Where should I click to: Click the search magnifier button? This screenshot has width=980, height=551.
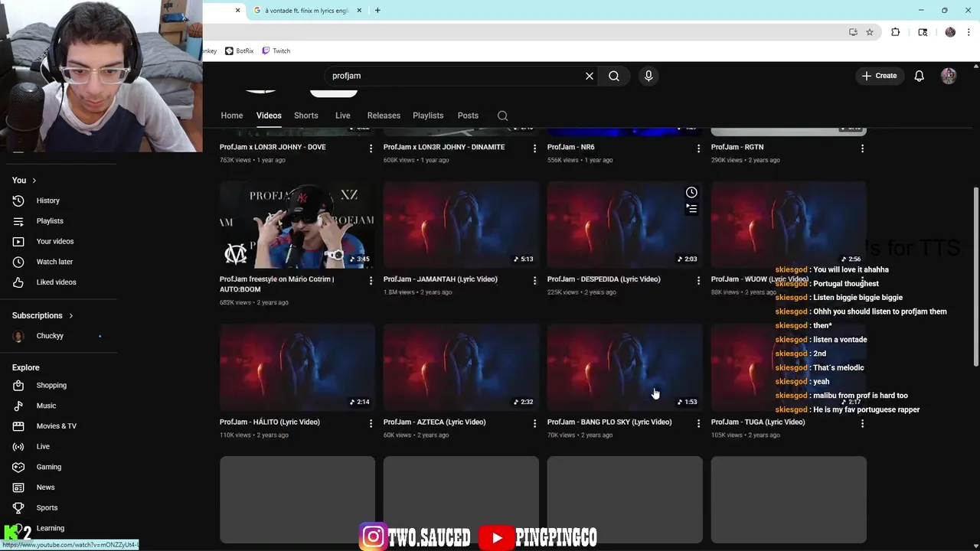pyautogui.click(x=614, y=76)
